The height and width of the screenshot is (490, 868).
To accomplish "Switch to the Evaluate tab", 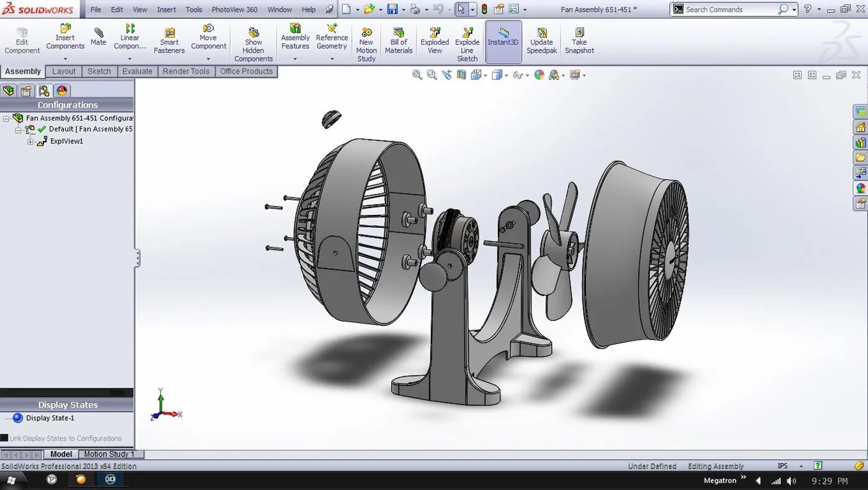I will (137, 71).
